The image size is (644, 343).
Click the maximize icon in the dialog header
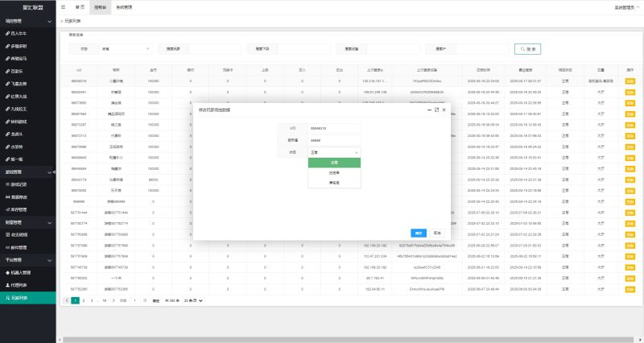tap(436, 109)
